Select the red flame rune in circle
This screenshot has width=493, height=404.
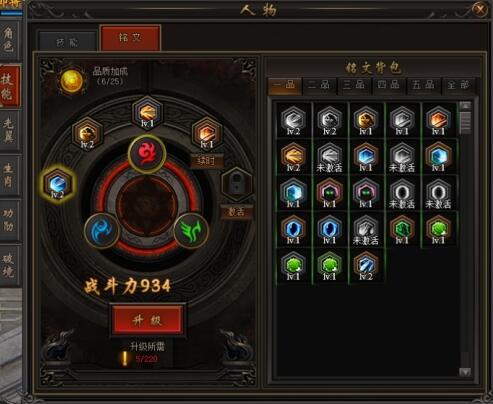click(147, 153)
